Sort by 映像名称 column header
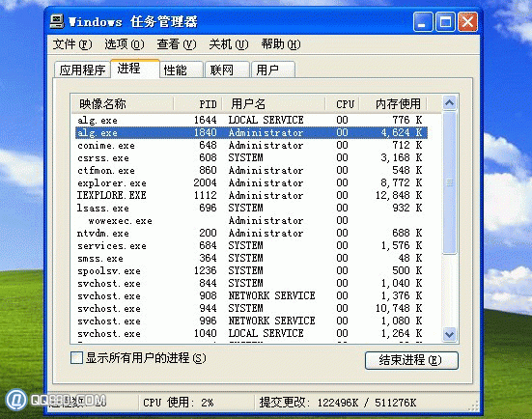 (x=123, y=103)
